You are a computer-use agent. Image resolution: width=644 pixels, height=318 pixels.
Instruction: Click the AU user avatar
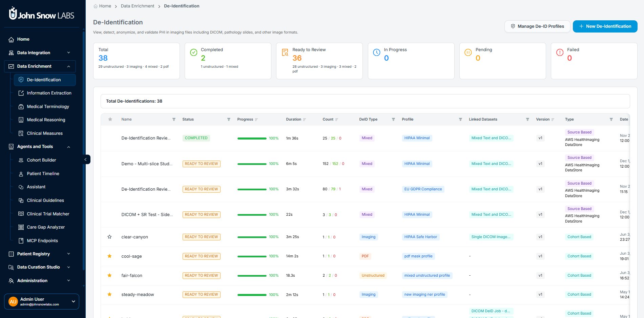(x=13, y=302)
